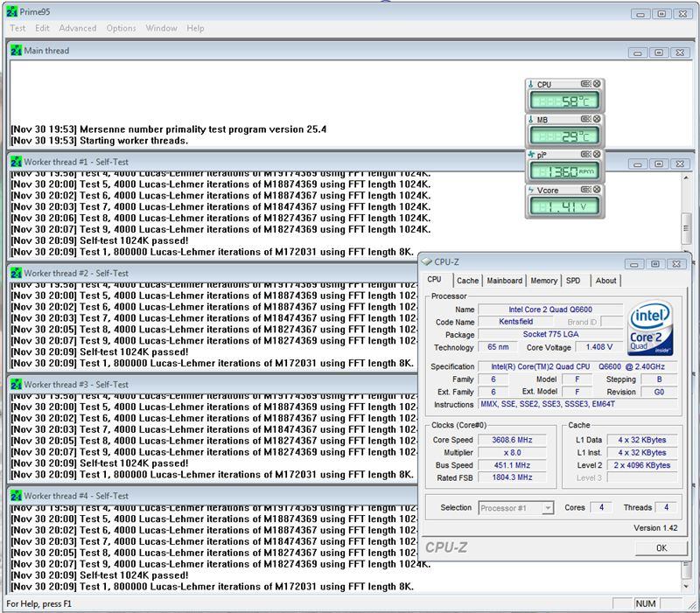
Task: Click the dock icon on CPU temperature gadget
Action: (x=585, y=83)
